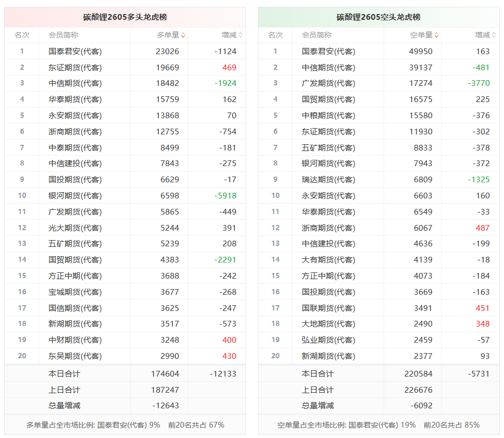Click long total 174604
The height and width of the screenshot is (438, 504).
[165, 374]
